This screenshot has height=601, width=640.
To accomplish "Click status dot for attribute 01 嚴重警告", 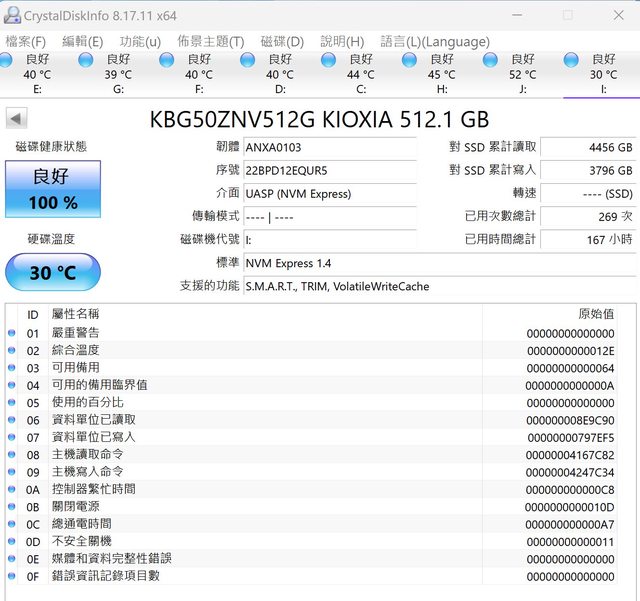I will (12, 333).
